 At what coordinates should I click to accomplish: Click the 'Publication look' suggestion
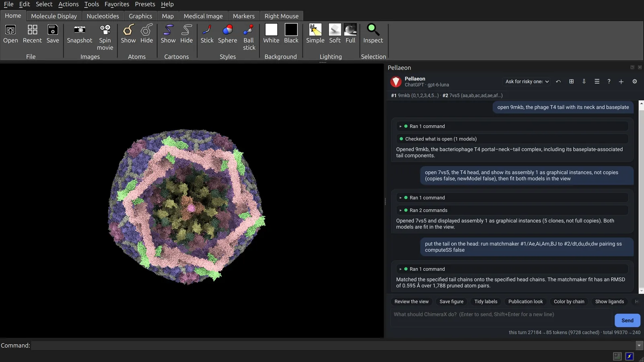click(x=525, y=302)
